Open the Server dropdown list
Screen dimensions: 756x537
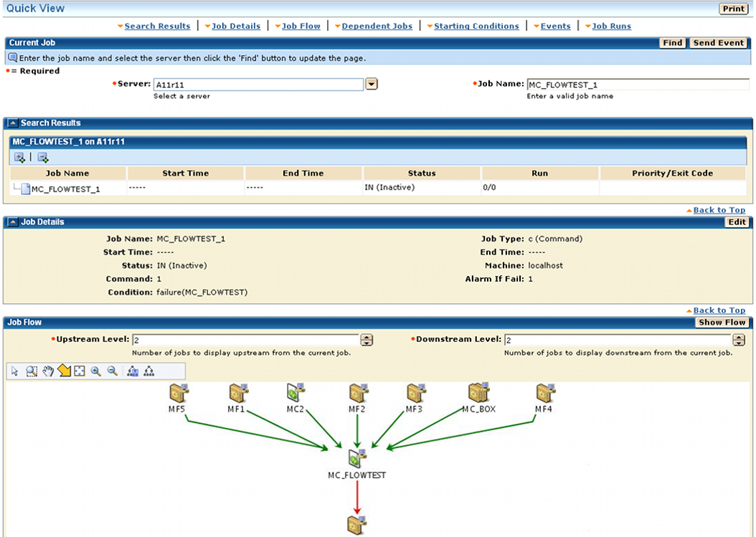coord(372,85)
